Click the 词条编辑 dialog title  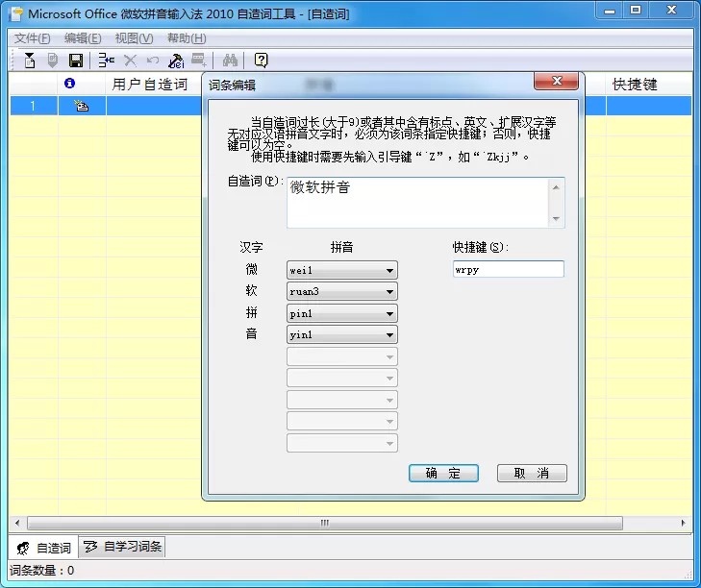[x=232, y=86]
